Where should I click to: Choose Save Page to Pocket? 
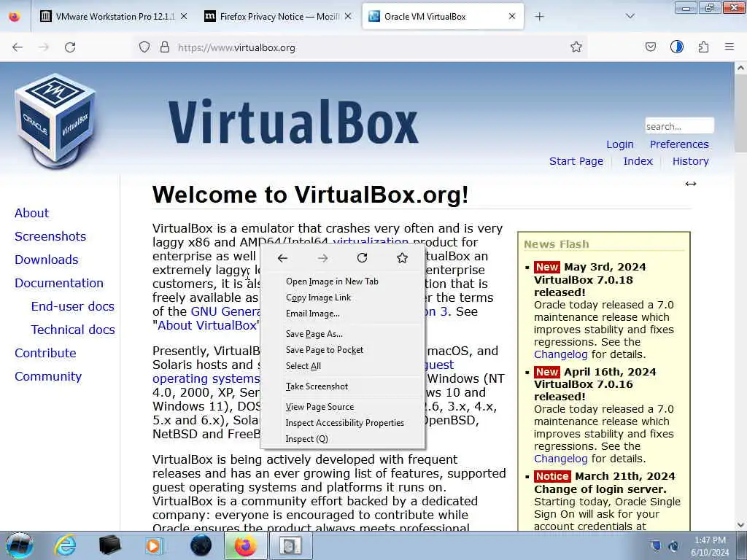point(325,350)
